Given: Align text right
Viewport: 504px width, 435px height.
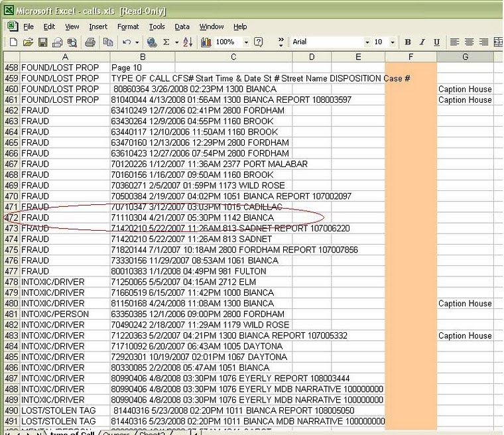Looking at the screenshot, I should point(483,42).
